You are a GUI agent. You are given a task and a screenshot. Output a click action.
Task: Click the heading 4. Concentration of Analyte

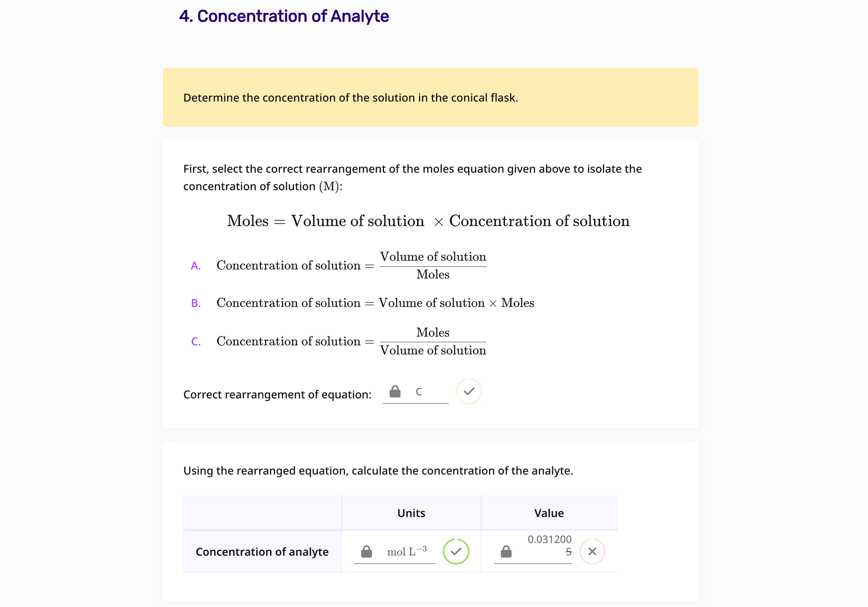coord(284,16)
